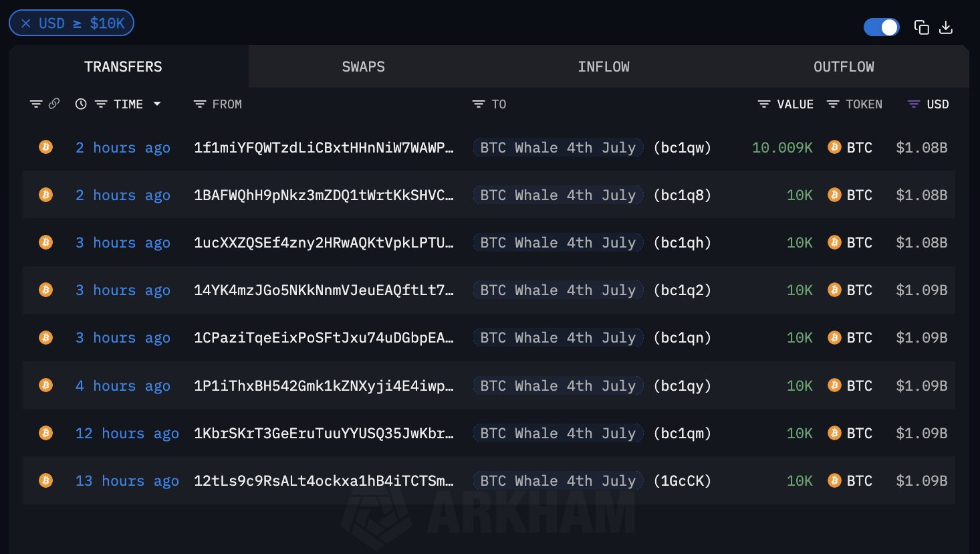Screen dimensions: 980x554
Task: Click the download icon at top right
Action: click(x=946, y=27)
